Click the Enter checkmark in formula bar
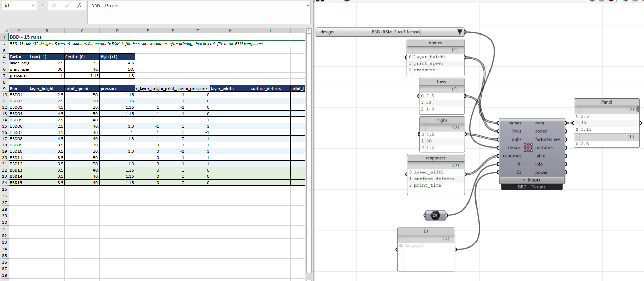The image size is (644, 281). point(67,6)
